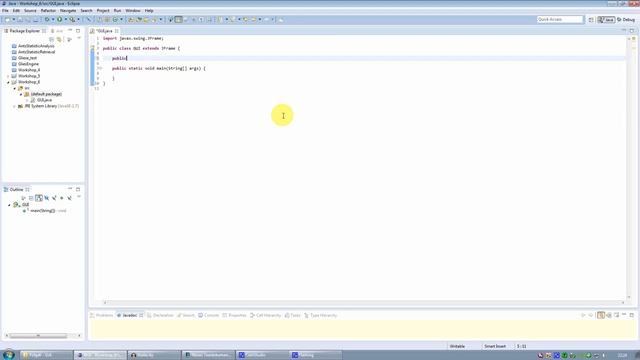640x360 pixels.
Task: Select the Package Explorer tab
Action: [x=24, y=31]
